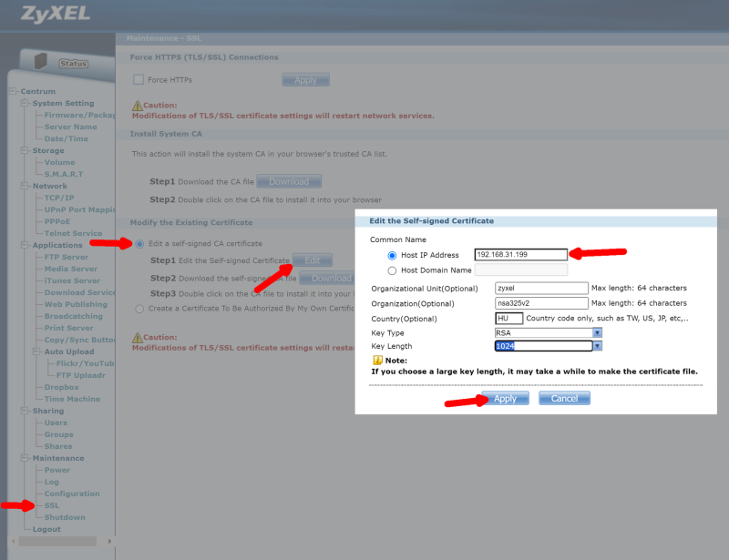Click Apply next to Force HTTPs

305,80
